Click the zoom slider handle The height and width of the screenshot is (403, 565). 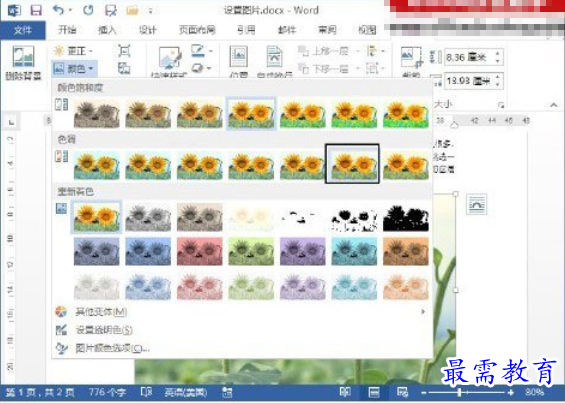[x=459, y=392]
